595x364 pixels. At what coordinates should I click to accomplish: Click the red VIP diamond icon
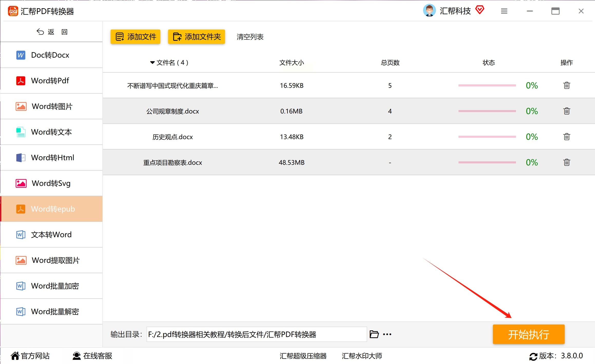click(x=480, y=10)
